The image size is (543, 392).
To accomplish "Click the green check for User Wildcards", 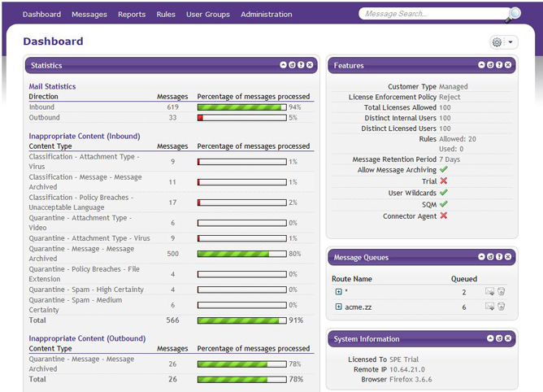I will pyautogui.click(x=444, y=193).
